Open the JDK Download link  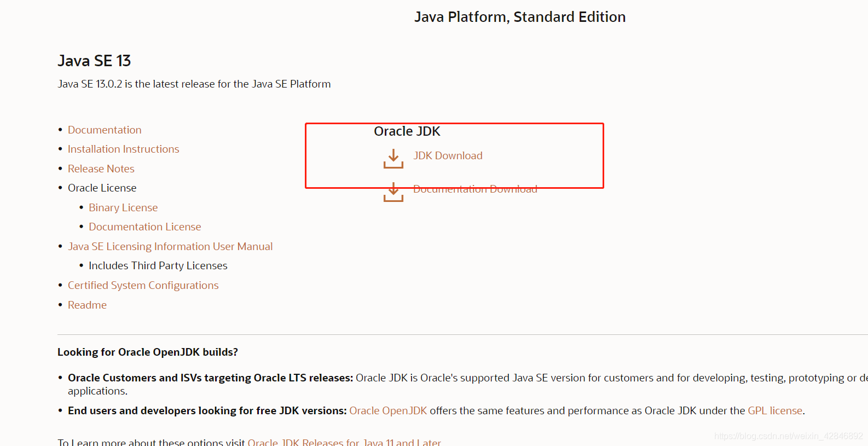448,155
